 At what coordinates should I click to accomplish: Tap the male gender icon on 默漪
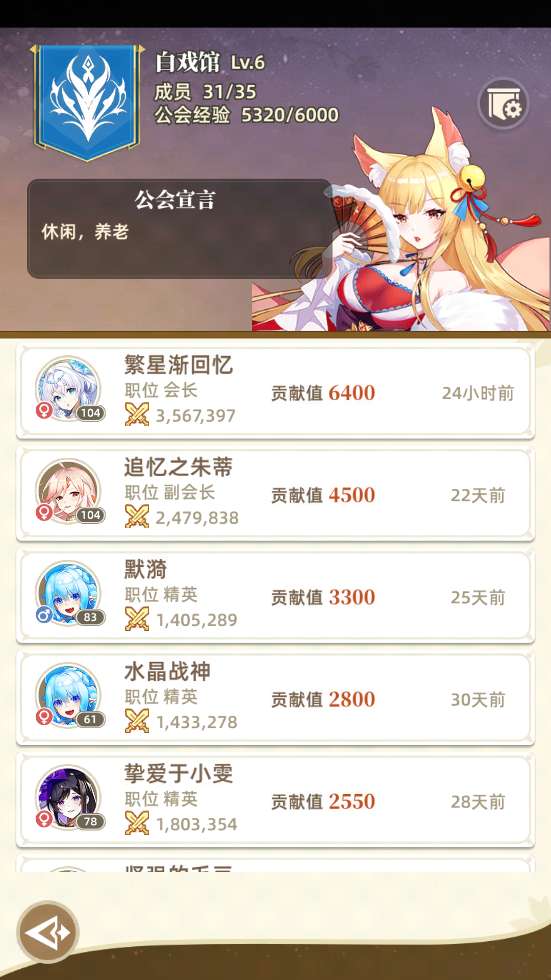pyautogui.click(x=44, y=616)
